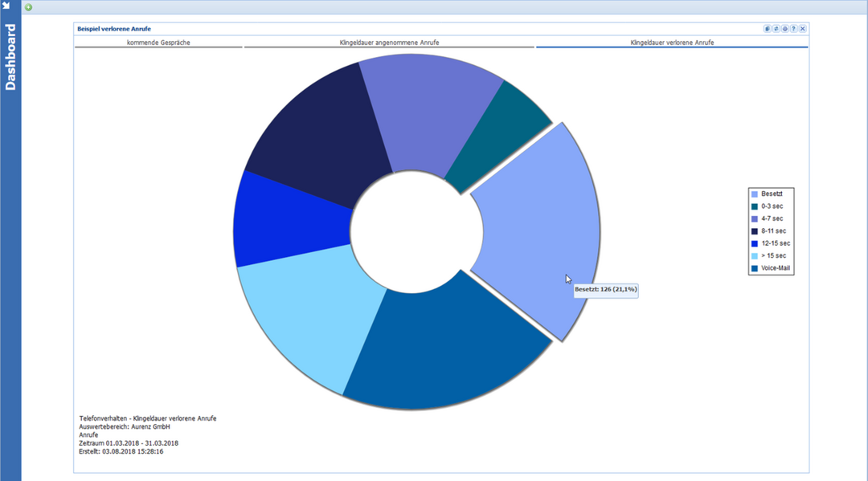
Task: Select the Klingeldauer verlorene Anrufe tab
Action: [x=672, y=42]
